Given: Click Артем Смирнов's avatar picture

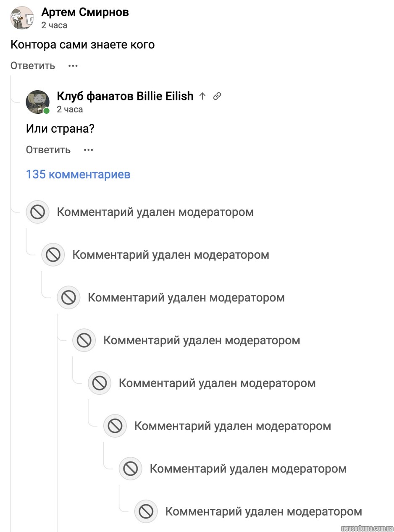Looking at the screenshot, I should point(22,18).
